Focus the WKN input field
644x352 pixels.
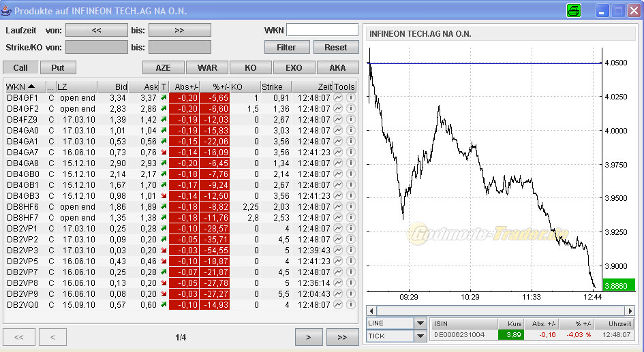(x=322, y=30)
